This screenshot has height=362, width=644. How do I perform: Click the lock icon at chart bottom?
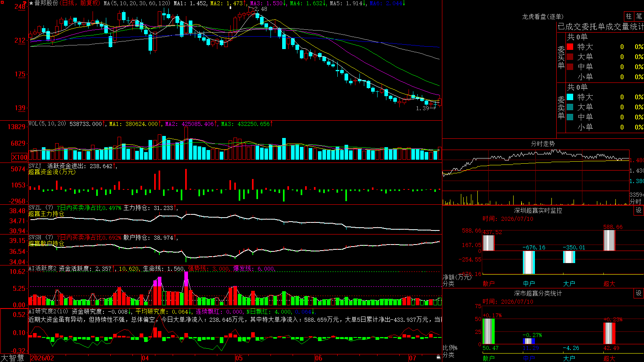click(x=438, y=357)
